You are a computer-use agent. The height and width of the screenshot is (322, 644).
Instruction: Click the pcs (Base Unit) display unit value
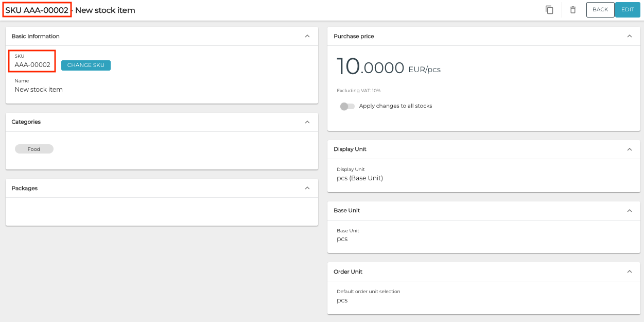[360, 178]
